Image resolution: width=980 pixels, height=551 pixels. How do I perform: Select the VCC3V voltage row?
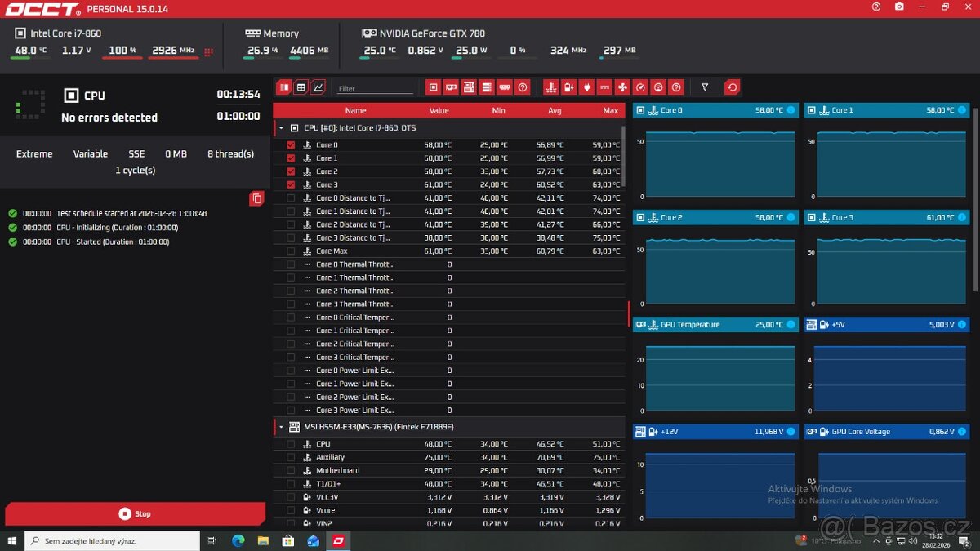tap(448, 496)
